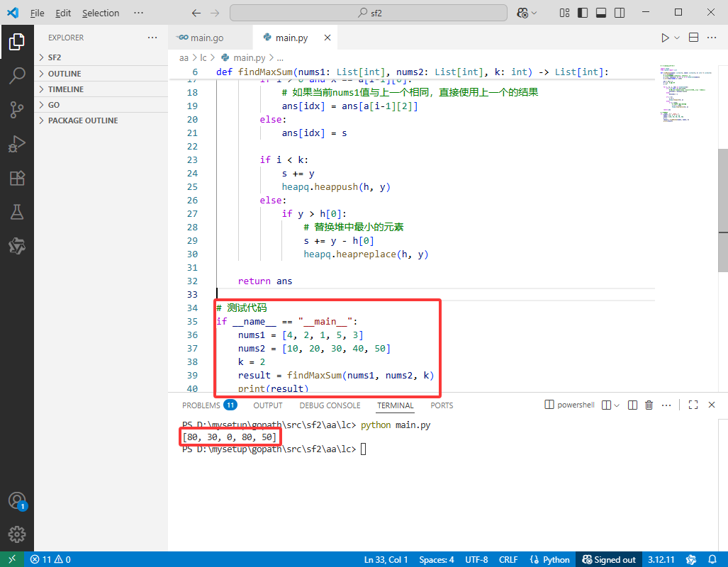
Task: Go back with the navigation arrow
Action: (x=196, y=13)
